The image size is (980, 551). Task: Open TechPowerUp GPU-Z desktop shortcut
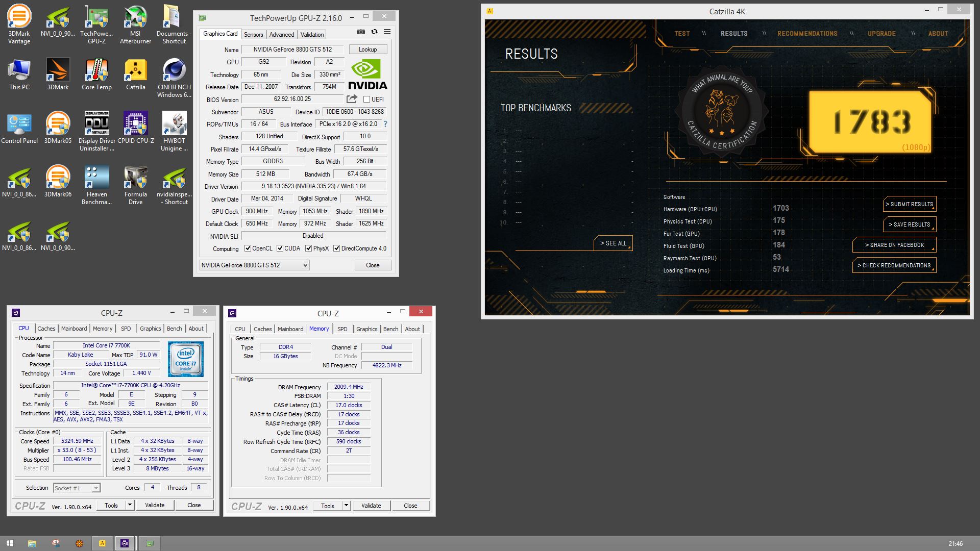point(96,24)
